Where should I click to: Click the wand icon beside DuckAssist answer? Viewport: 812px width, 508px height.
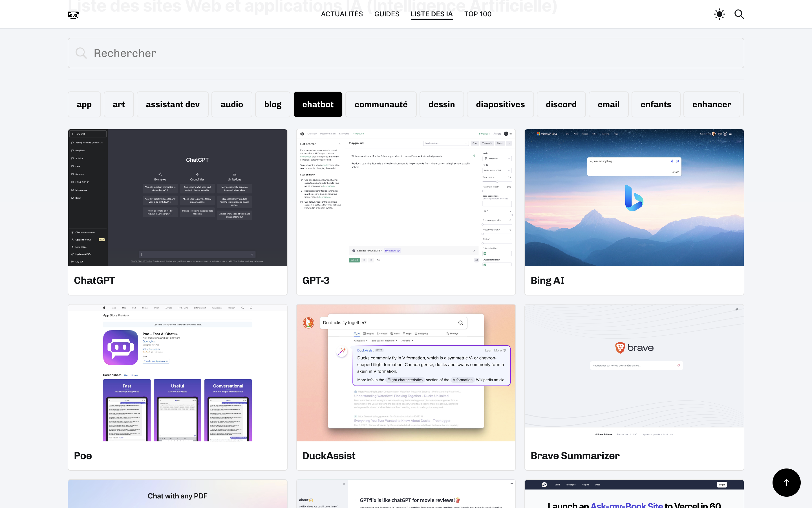click(342, 351)
